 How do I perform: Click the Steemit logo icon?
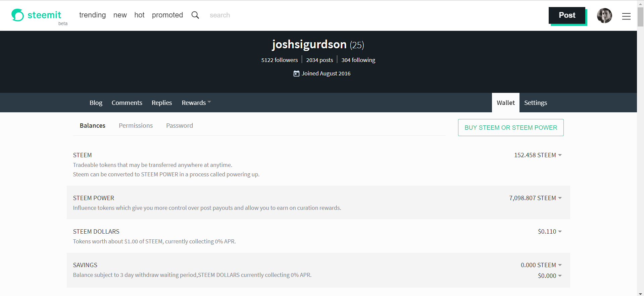[x=18, y=15]
